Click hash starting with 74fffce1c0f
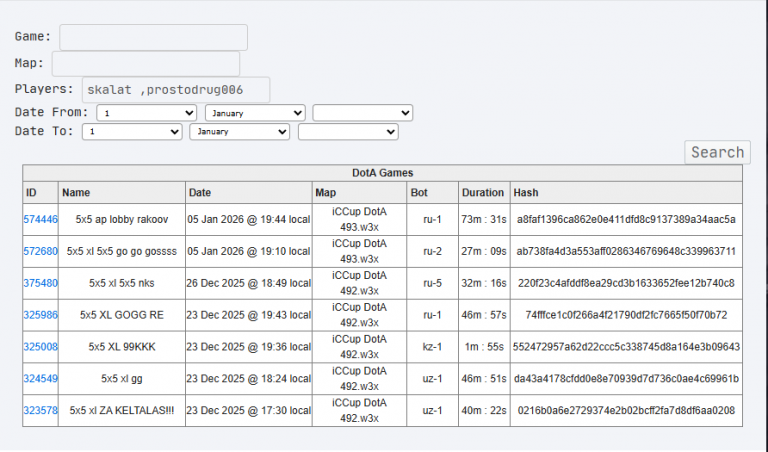Viewport: 768px width, 452px height. tap(626, 315)
